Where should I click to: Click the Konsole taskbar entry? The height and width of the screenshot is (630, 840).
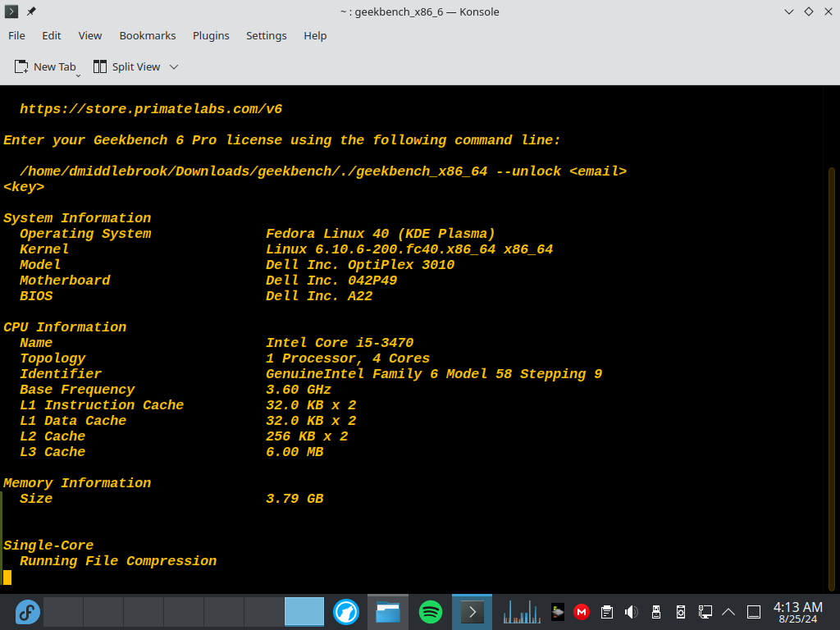click(x=472, y=612)
